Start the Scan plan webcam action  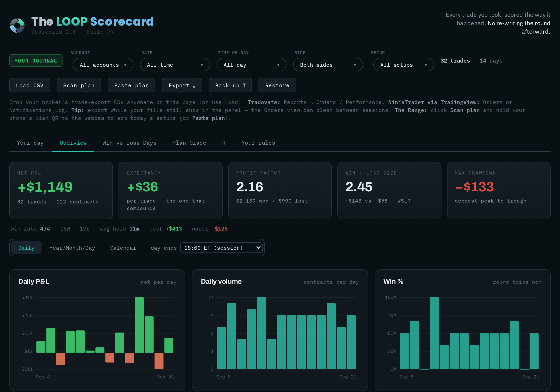(x=79, y=85)
